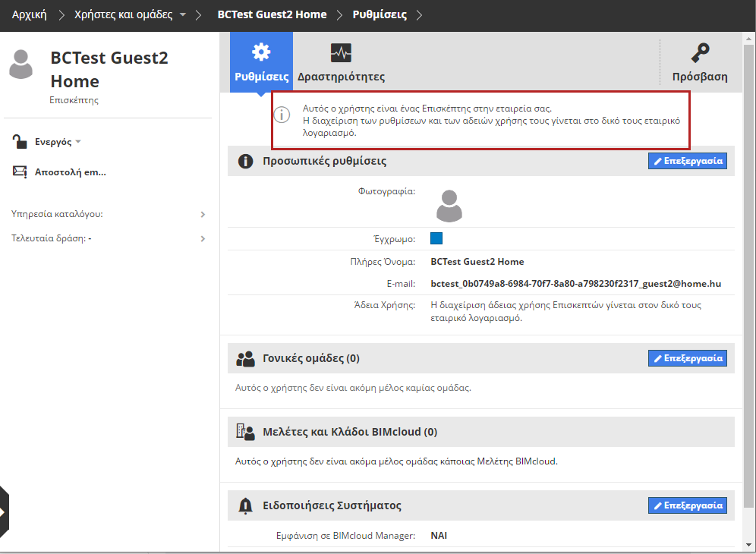Click the system notifications bell icon
The width and height of the screenshot is (756, 554).
(x=245, y=505)
